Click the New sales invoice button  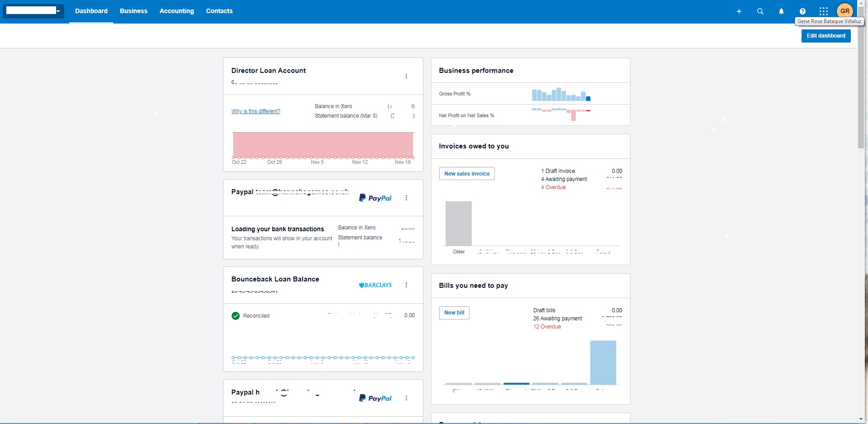pos(467,174)
